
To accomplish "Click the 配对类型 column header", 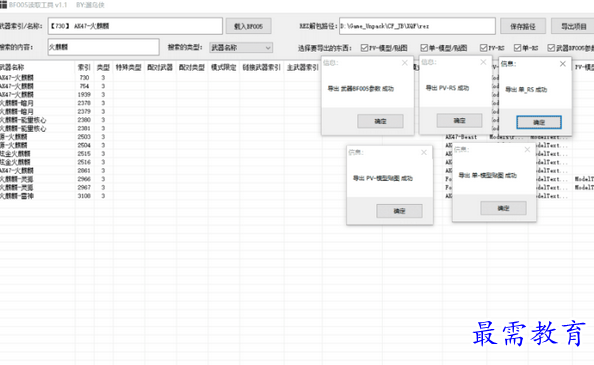I will 192,67.
